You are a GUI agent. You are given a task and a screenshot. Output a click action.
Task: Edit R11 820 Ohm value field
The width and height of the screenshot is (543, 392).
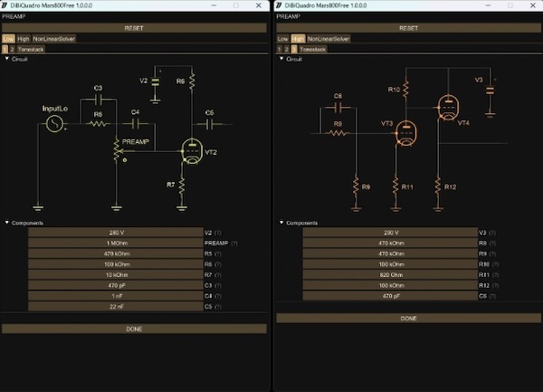pyautogui.click(x=390, y=275)
